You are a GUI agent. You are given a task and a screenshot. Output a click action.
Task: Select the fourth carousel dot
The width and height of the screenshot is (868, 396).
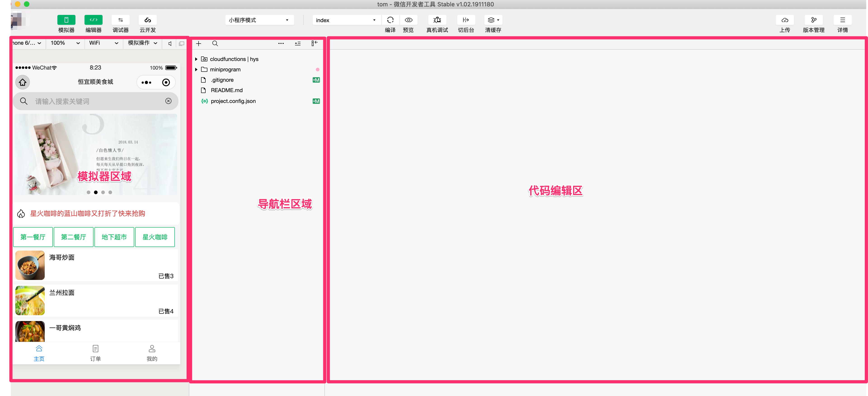click(x=110, y=192)
